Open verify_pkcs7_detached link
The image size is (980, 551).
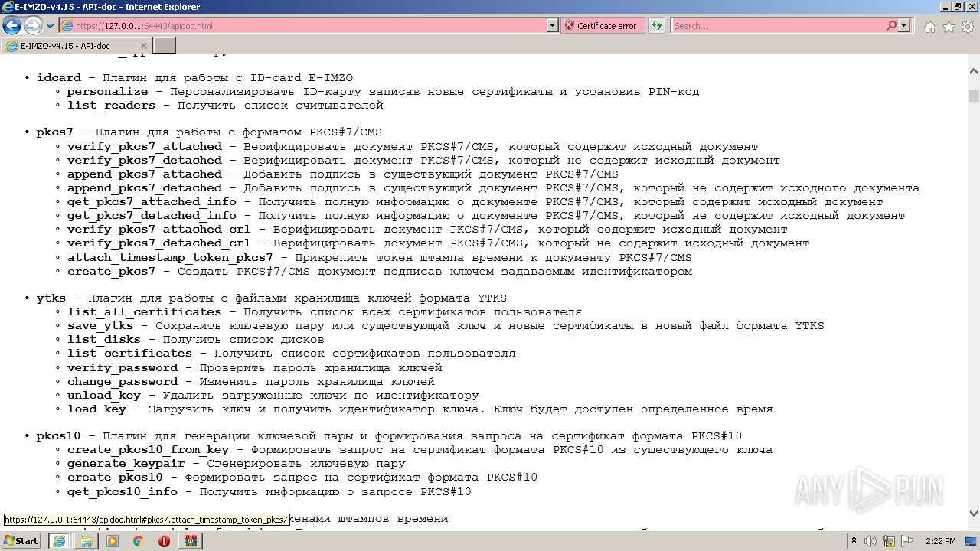pos(144,160)
